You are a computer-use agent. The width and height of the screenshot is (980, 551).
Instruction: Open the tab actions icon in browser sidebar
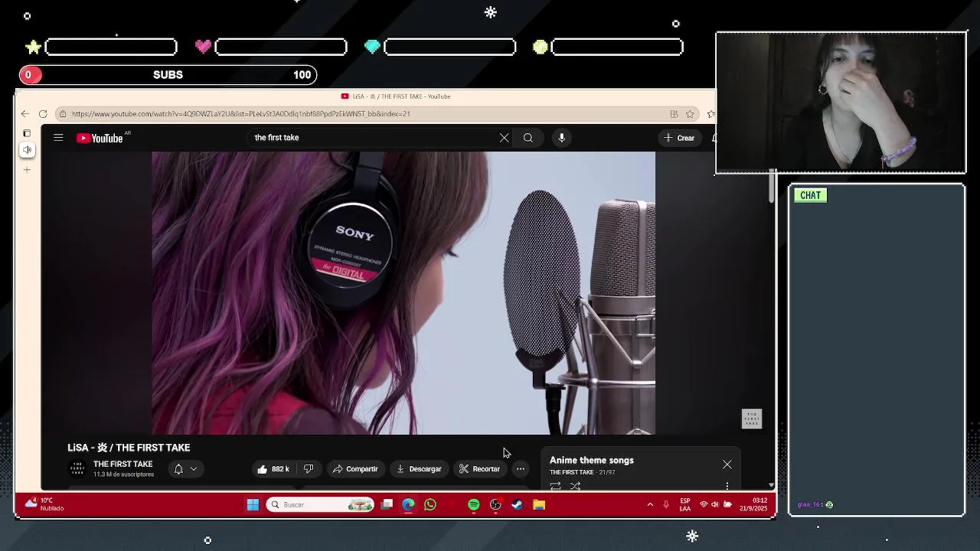click(x=27, y=133)
